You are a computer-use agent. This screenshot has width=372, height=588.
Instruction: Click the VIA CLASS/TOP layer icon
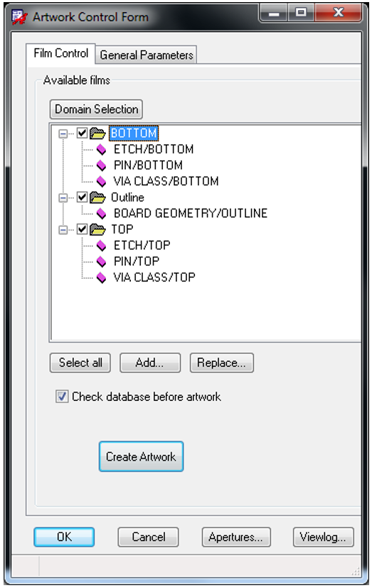tap(101, 277)
